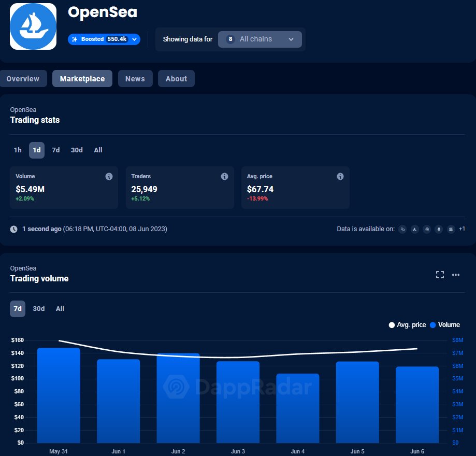Click the first chain-link network icon
476x456 pixels.
[402, 229]
